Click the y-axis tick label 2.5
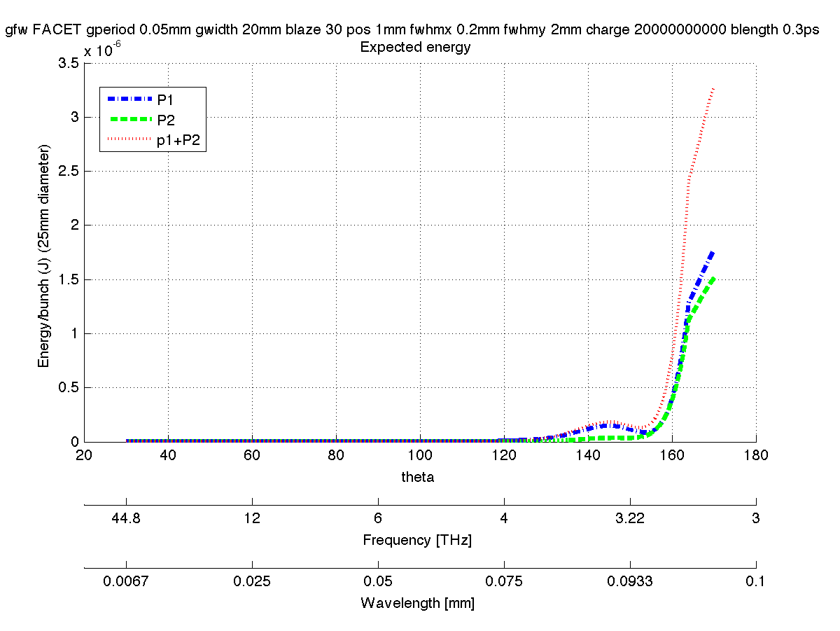Screen dimensions: 840x631 coord(68,172)
